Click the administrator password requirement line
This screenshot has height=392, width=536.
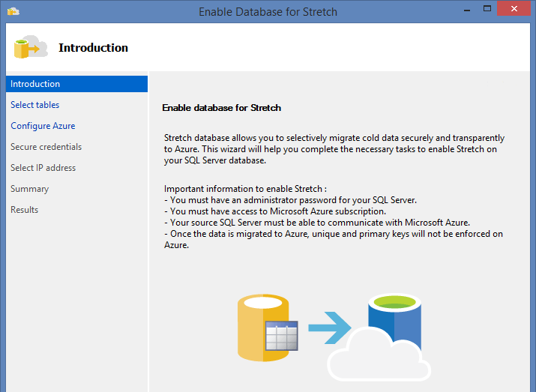click(x=291, y=200)
